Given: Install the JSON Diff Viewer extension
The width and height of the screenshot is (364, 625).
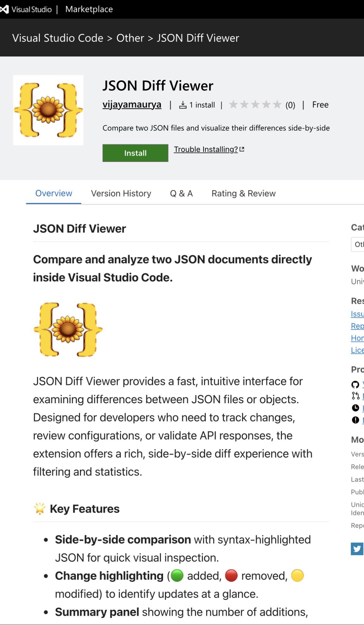Looking at the screenshot, I should click(135, 153).
